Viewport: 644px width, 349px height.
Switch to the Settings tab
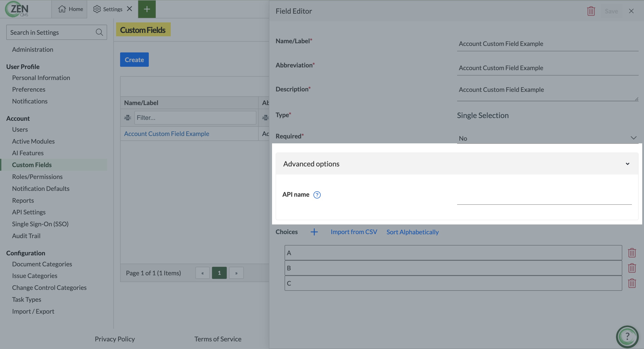point(108,9)
